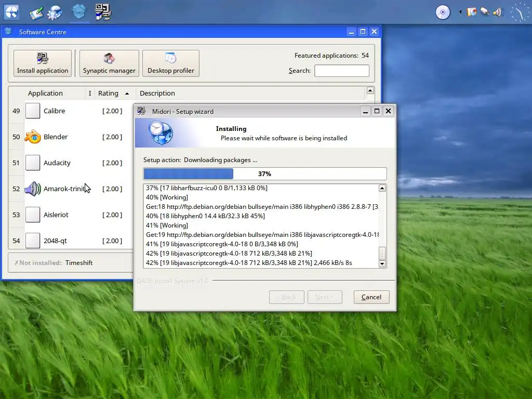Select the 2048-qt row name
This screenshot has width=532, height=399.
[55, 241]
